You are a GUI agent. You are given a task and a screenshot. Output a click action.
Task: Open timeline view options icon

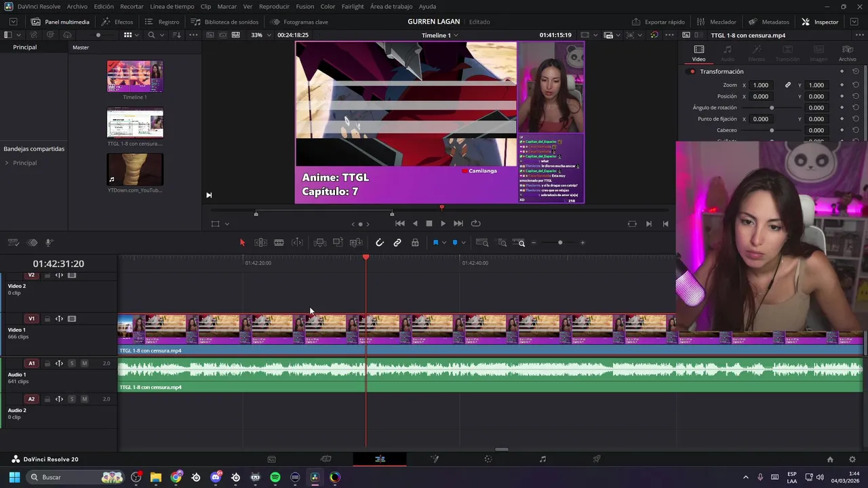(x=13, y=243)
